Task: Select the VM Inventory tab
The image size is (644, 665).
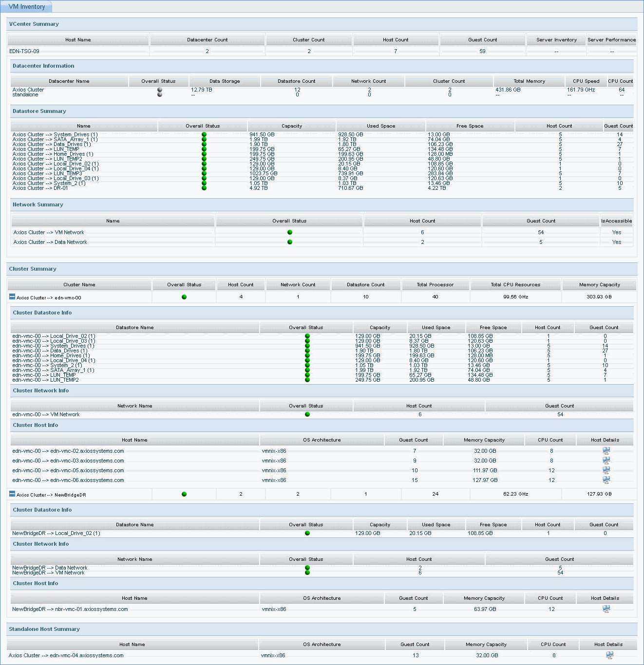Action: [x=27, y=6]
